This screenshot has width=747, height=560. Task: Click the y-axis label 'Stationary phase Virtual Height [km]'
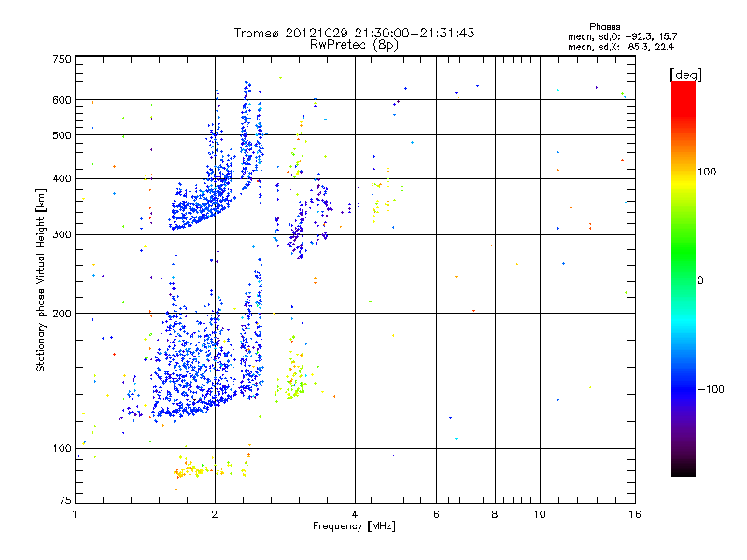pyautogui.click(x=40, y=280)
